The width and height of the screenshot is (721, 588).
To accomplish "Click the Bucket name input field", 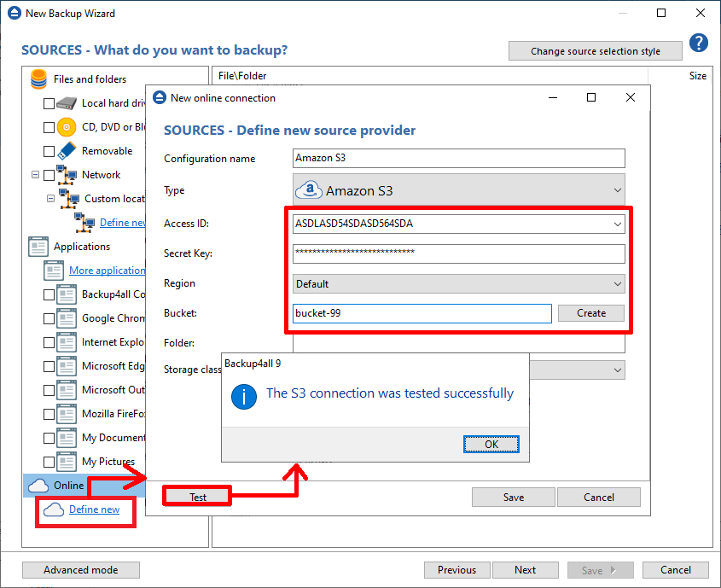I will tap(422, 313).
